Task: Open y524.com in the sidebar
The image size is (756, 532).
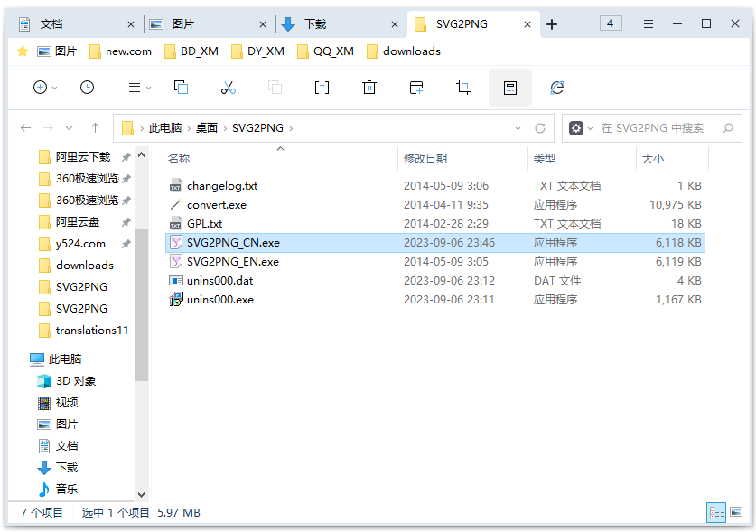Action: coord(80,244)
